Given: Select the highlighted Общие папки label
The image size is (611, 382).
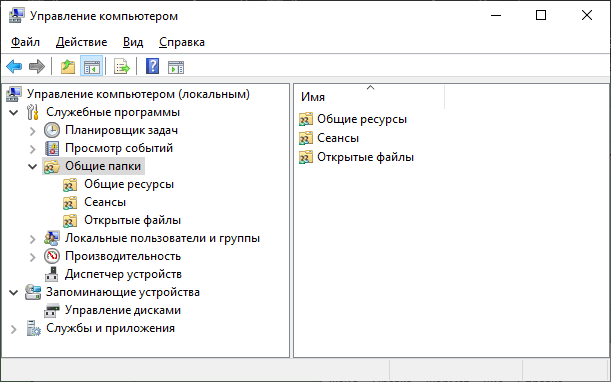Looking at the screenshot, I should [103, 166].
